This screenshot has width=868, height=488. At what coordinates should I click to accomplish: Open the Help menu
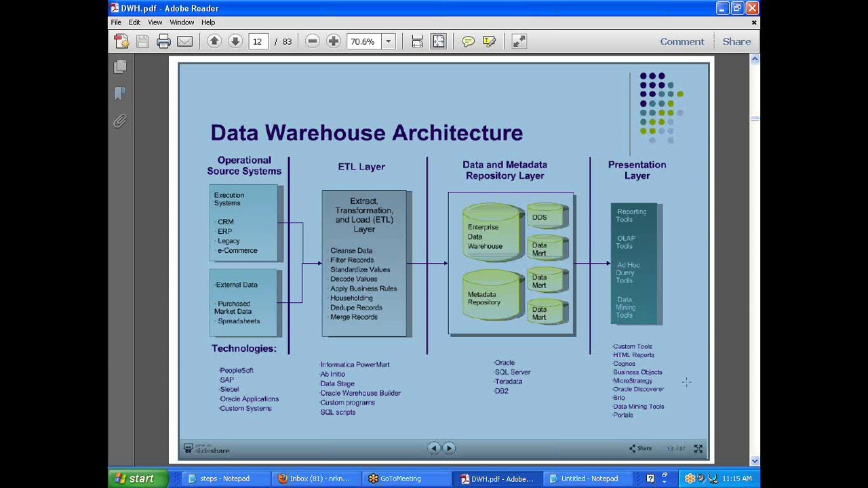208,22
